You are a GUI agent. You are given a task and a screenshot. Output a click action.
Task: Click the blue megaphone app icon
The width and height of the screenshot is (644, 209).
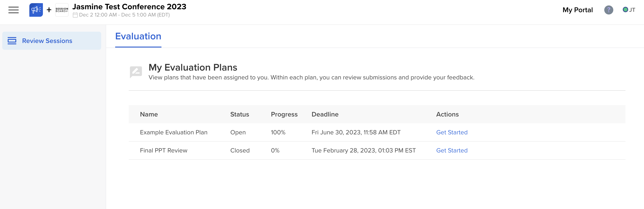coord(36,10)
